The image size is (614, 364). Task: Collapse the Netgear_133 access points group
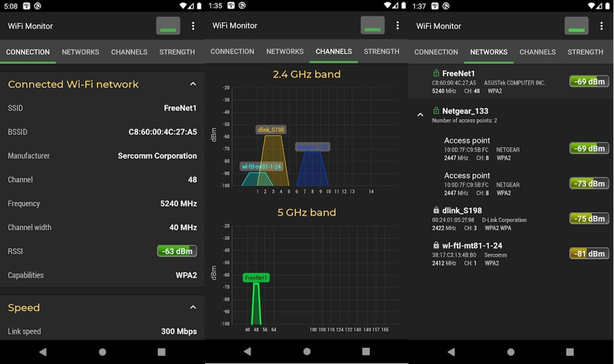pyautogui.click(x=420, y=114)
